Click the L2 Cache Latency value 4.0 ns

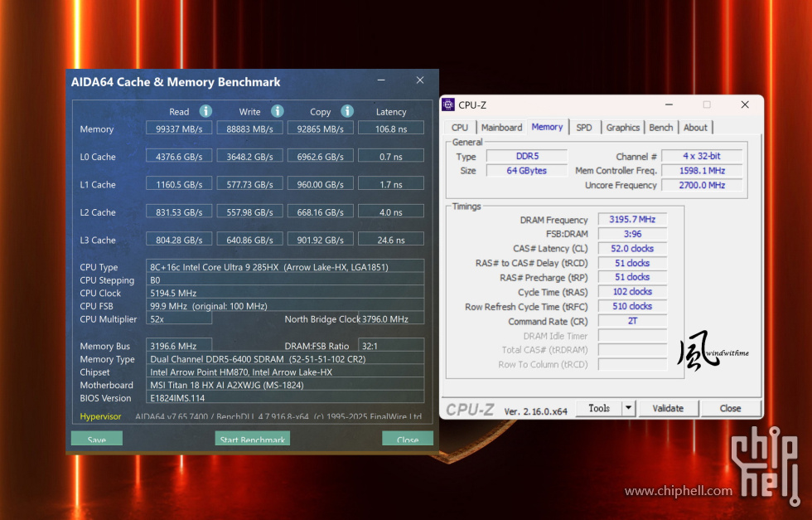391,212
